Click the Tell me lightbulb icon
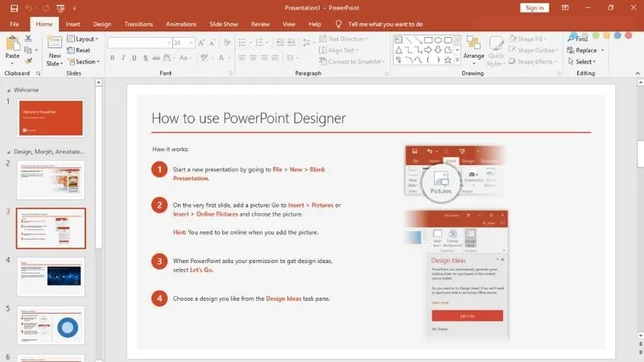The image size is (644, 362). click(x=338, y=24)
